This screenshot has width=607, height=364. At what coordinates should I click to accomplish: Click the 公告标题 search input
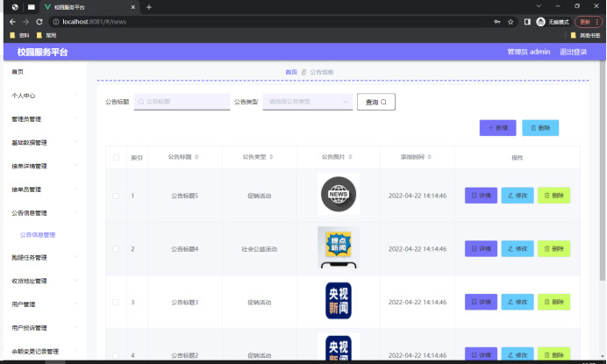[182, 102]
